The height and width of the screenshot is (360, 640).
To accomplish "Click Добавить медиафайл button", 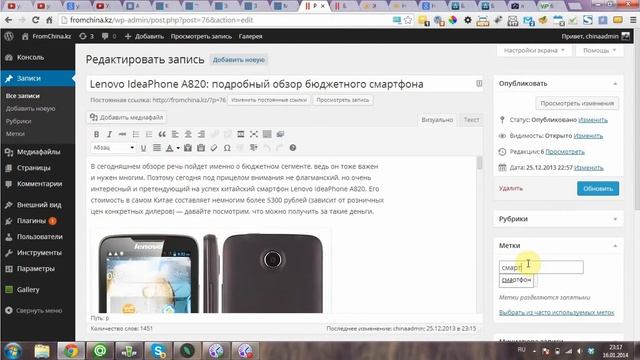I will (x=127, y=118).
